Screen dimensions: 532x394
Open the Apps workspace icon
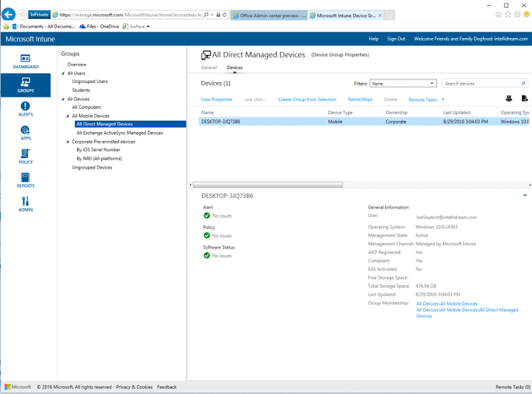coord(25,132)
